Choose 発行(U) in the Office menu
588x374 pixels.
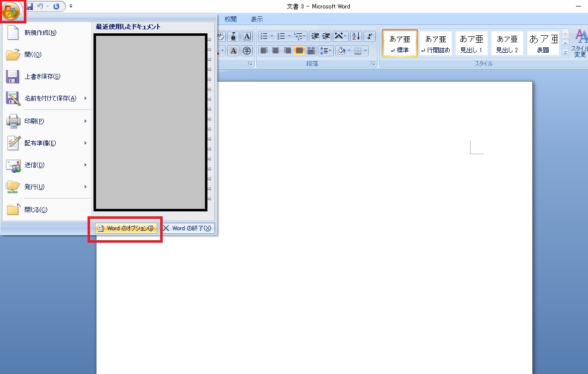tap(47, 187)
